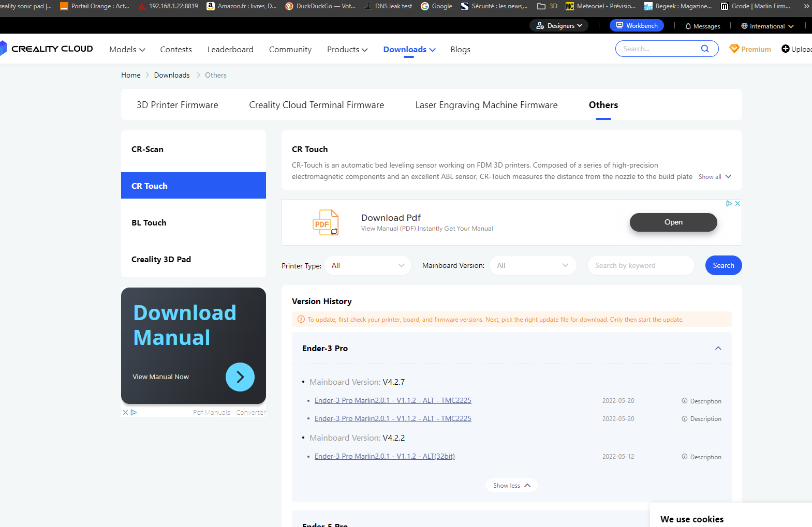Click the Upload plus icon
This screenshot has width=812, height=527.
click(785, 49)
